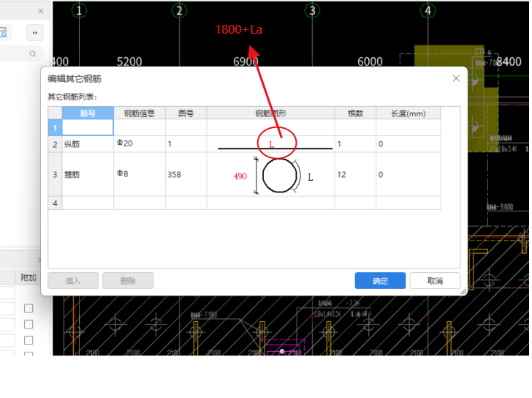The width and height of the screenshot is (532, 398).
Task: Click the 图号 cell with 358
Action: tap(186, 175)
